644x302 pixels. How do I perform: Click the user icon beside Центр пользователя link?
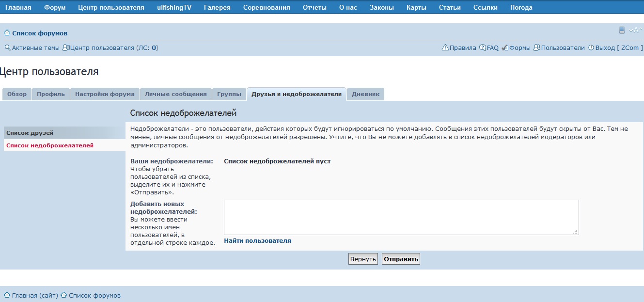click(66, 48)
